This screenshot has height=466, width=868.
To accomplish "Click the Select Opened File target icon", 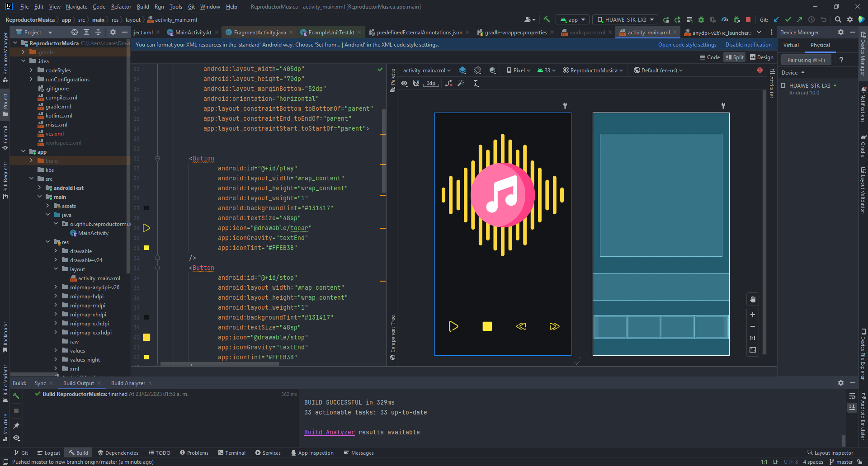I will click(74, 32).
